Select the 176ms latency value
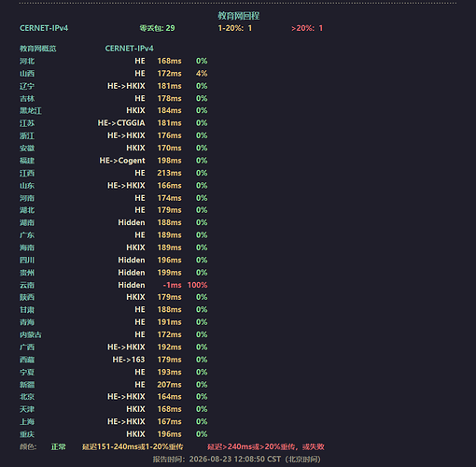The height and width of the screenshot is (467, 476). pyautogui.click(x=169, y=135)
